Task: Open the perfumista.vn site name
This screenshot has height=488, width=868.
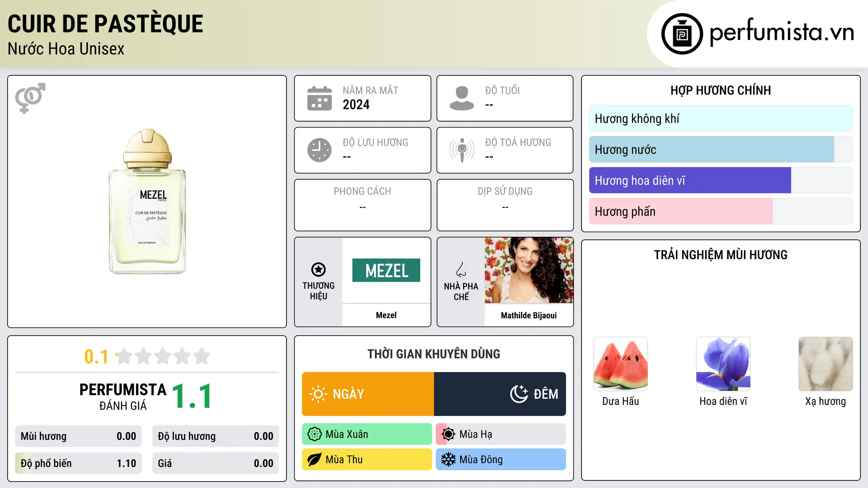Action: (782, 32)
